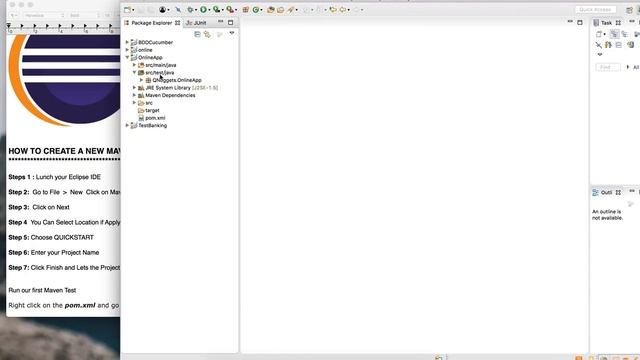The width and height of the screenshot is (640, 360).
Task: Collapse the OnlineApp project
Action: pyautogui.click(x=127, y=58)
